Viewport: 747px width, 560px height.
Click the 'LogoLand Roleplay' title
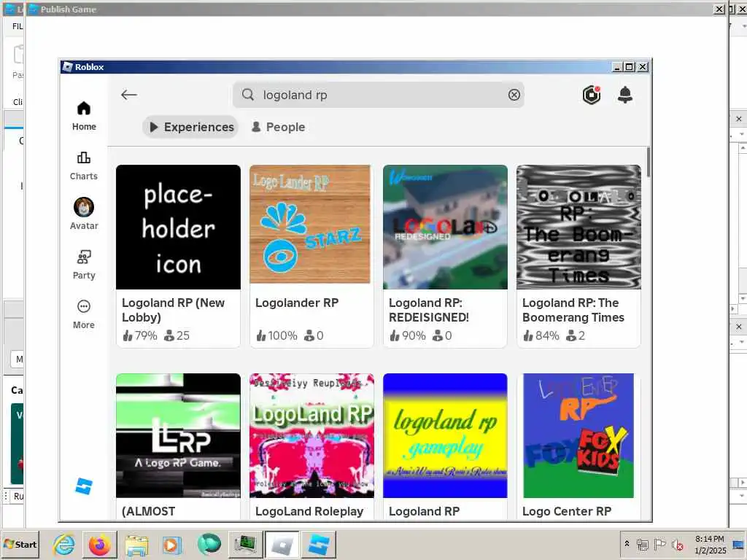click(309, 511)
